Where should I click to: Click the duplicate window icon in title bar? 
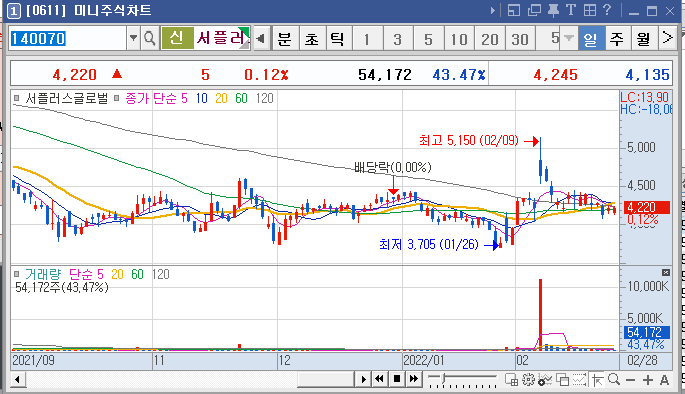pos(534,10)
